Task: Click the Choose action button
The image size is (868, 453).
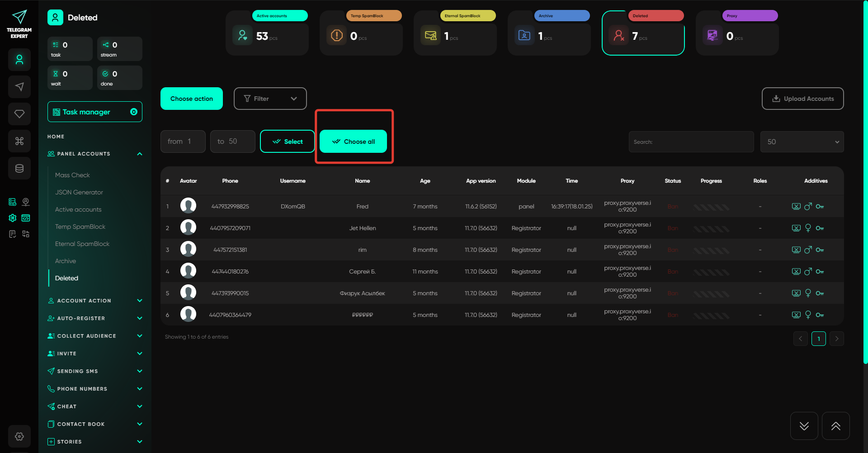Action: pyautogui.click(x=191, y=99)
